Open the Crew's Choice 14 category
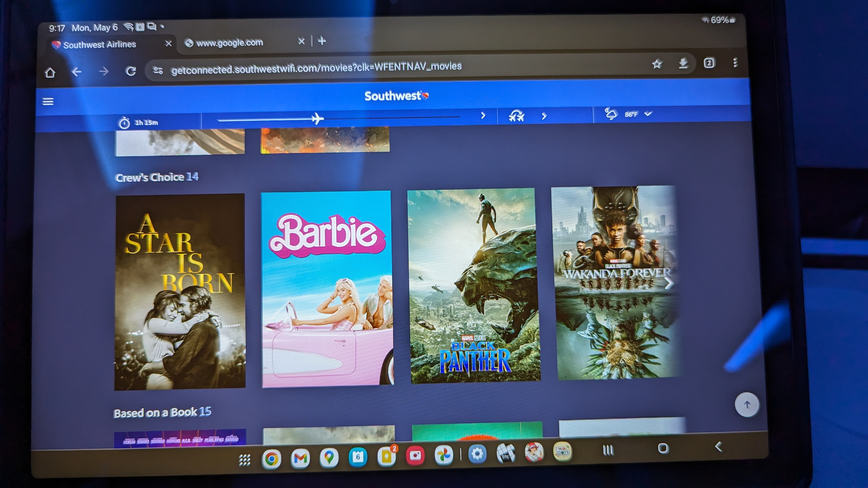The width and height of the screenshot is (868, 488). pos(157,177)
